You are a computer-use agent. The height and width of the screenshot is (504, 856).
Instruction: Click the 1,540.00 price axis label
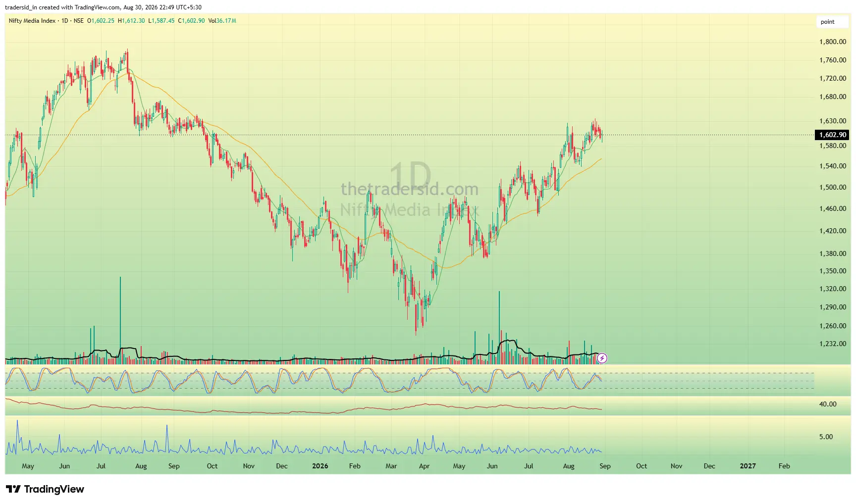[833, 166]
